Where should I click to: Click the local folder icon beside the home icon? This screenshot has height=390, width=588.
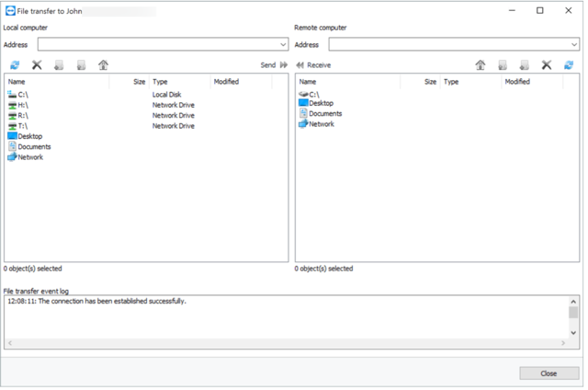(x=81, y=65)
